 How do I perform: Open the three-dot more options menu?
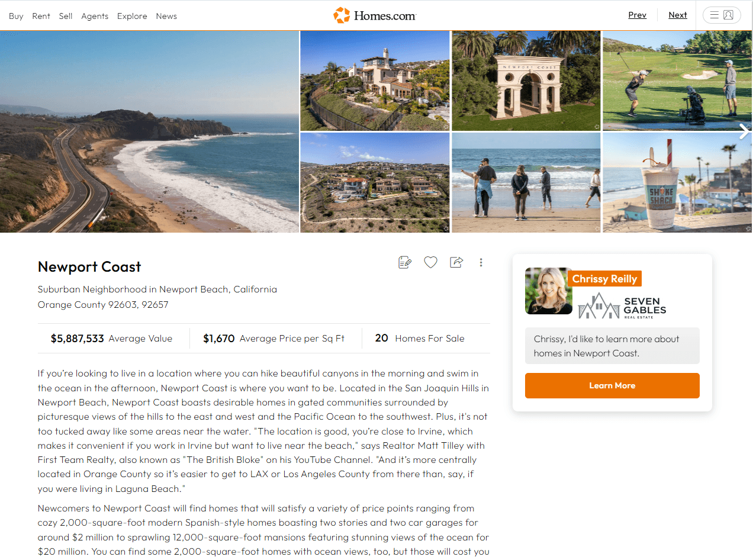(481, 262)
